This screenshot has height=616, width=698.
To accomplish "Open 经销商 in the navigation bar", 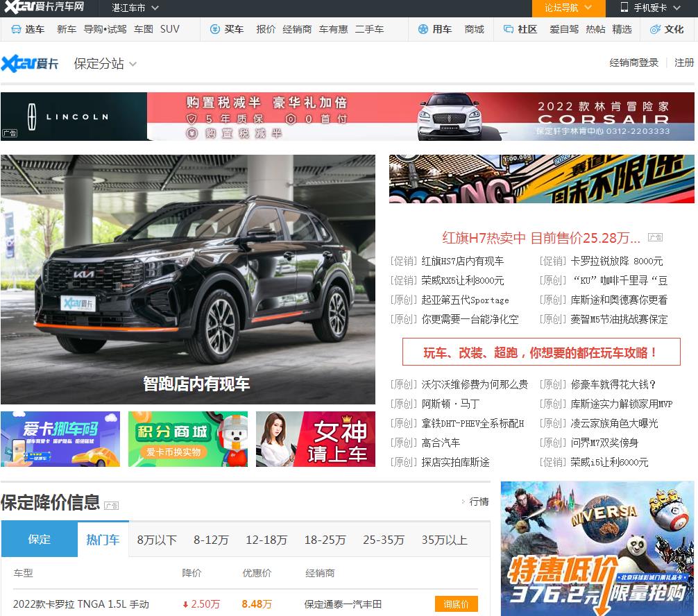I will pyautogui.click(x=297, y=29).
